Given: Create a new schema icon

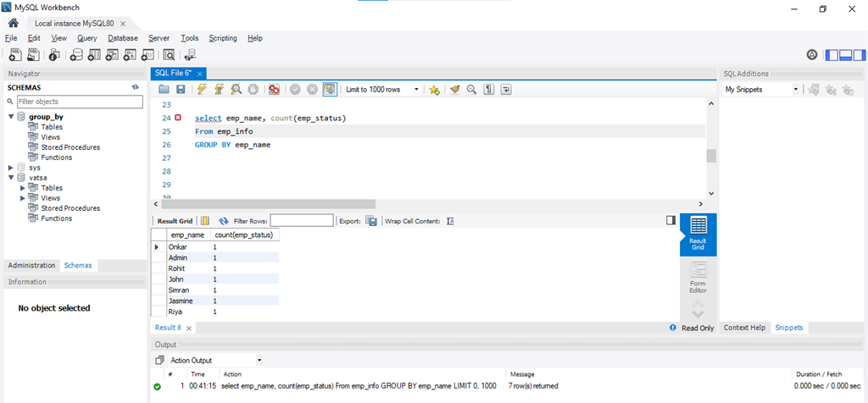Looking at the screenshot, I should 76,54.
